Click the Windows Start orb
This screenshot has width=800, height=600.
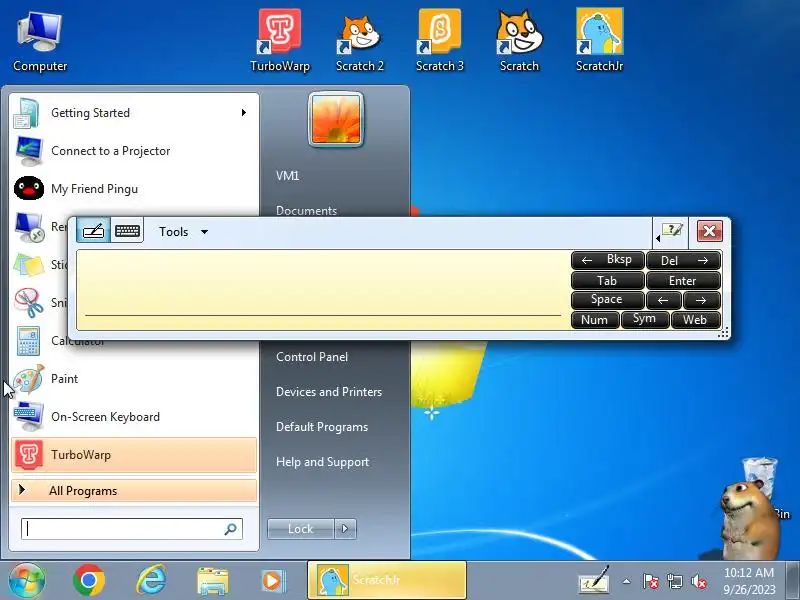(27, 581)
